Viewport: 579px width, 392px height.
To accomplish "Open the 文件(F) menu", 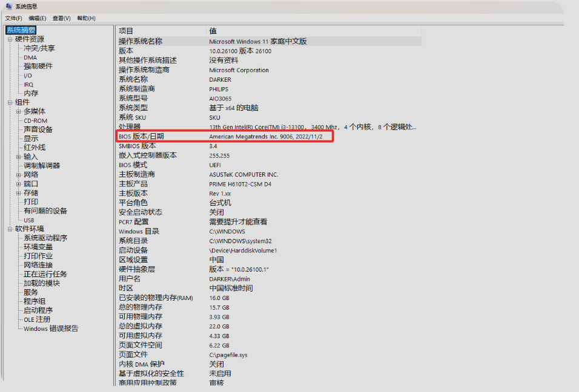I will 13,18.
